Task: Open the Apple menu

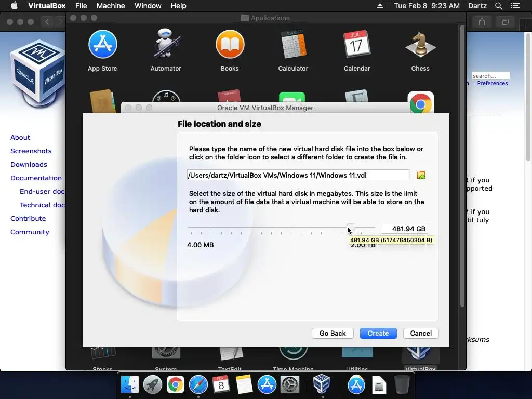Action: (14, 6)
